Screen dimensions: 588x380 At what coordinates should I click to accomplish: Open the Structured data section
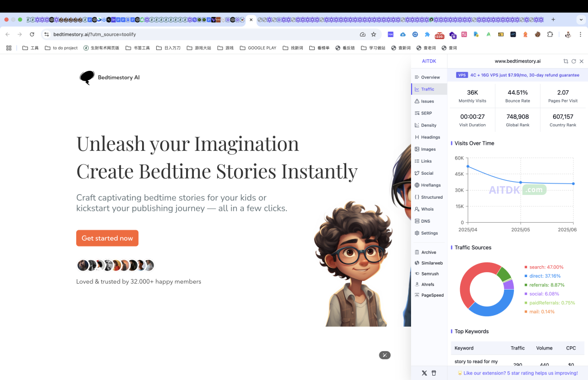point(429,197)
